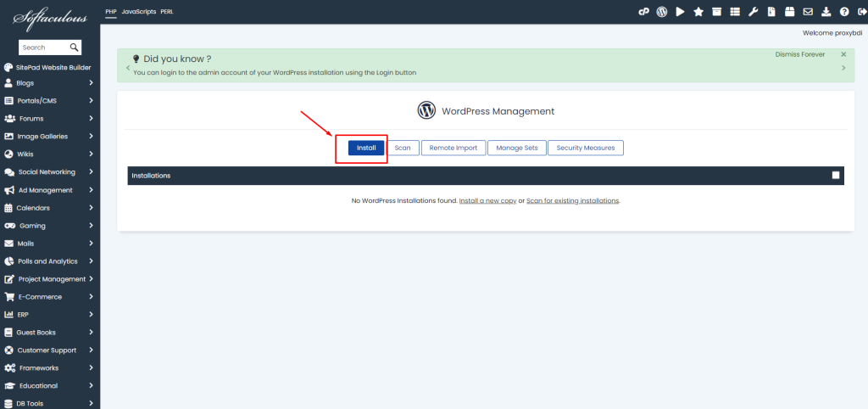The image size is (868, 409).
Task: Open Security Measures
Action: coord(586,148)
